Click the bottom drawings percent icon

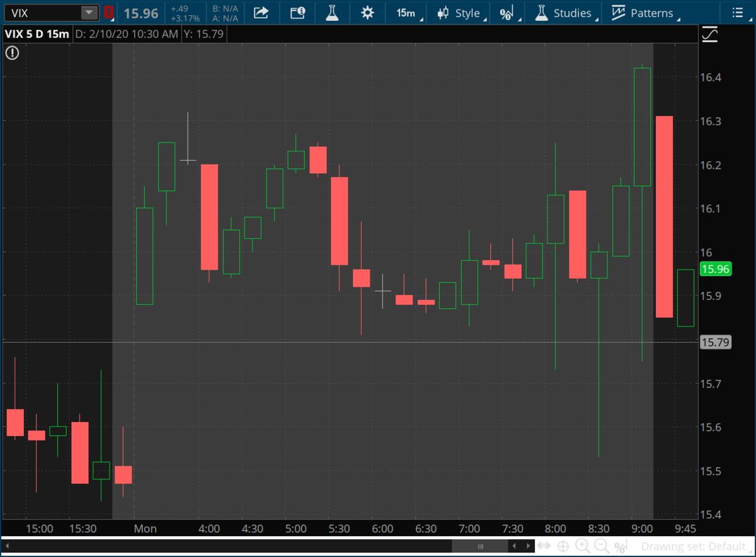(x=622, y=546)
